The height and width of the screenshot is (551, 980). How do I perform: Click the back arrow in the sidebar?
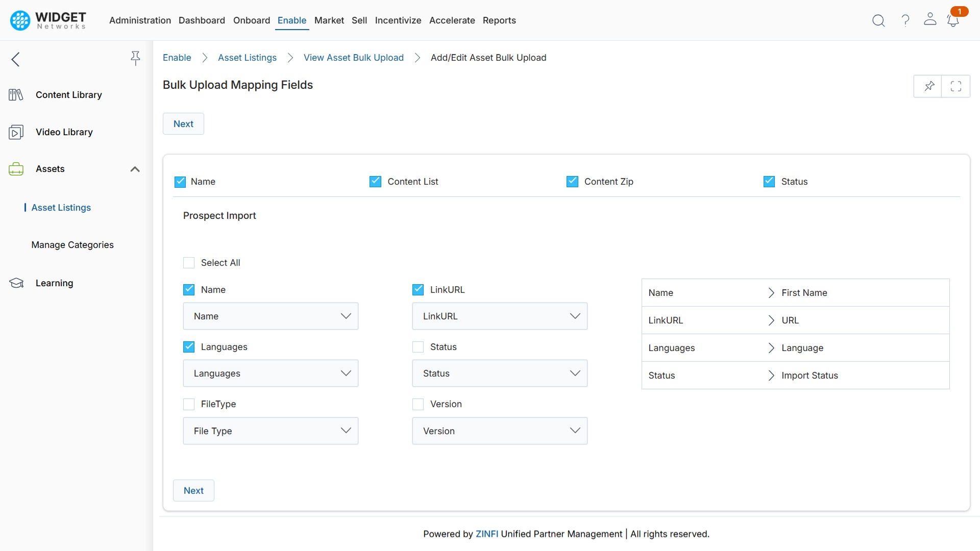[15, 59]
